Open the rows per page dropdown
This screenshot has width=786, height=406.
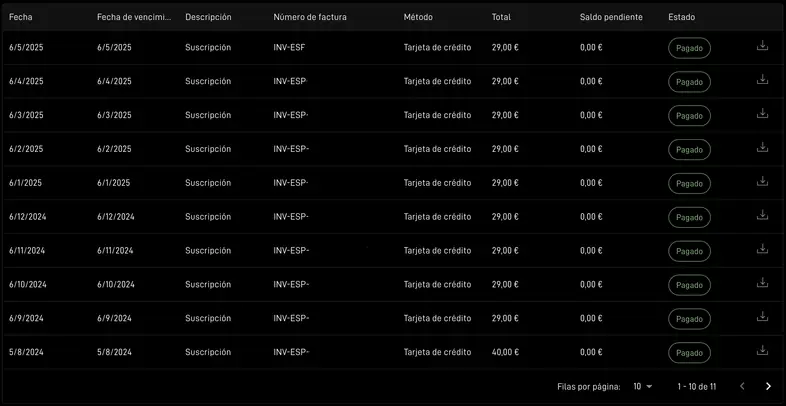(x=642, y=386)
